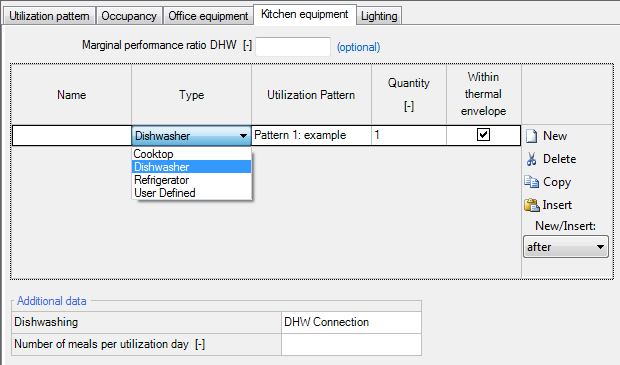620x365 pixels.
Task: Choose Dishwasher in the open list
Action: click(x=191, y=167)
